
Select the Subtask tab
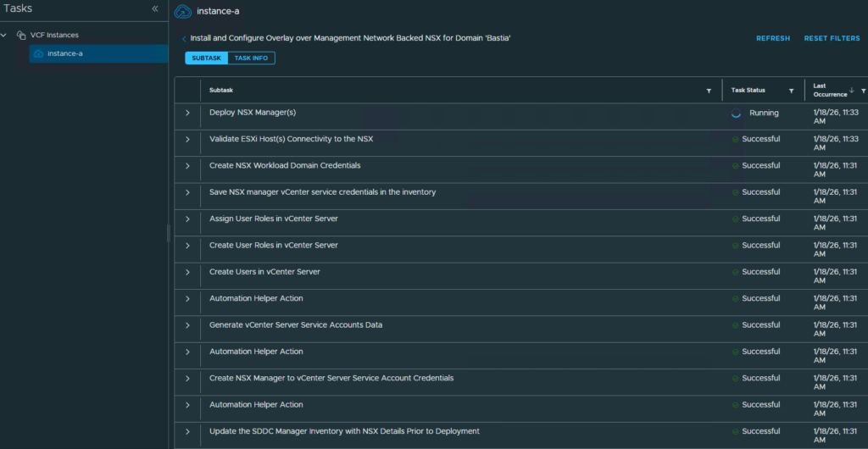(206, 58)
